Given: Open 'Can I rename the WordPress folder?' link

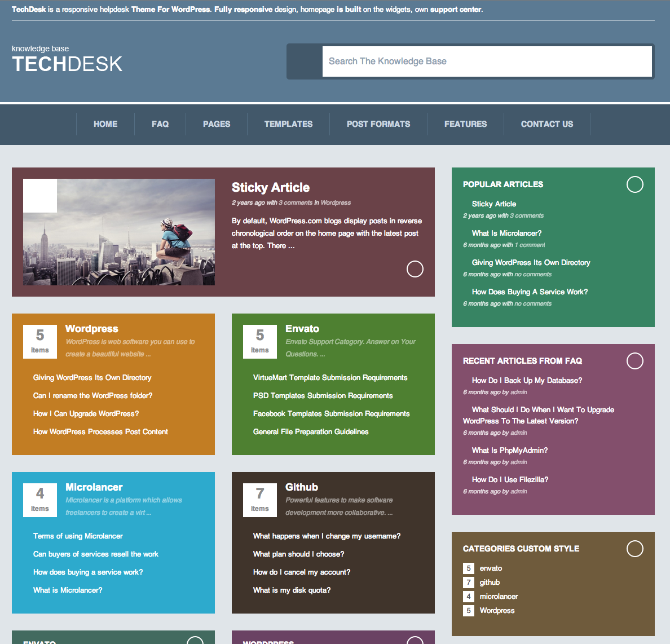Looking at the screenshot, I should (x=92, y=396).
